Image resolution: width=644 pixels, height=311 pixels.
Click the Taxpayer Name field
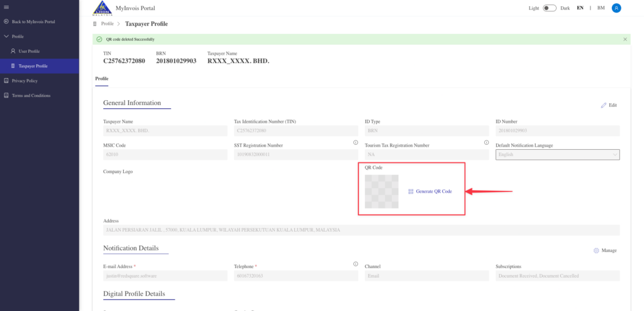tap(165, 131)
